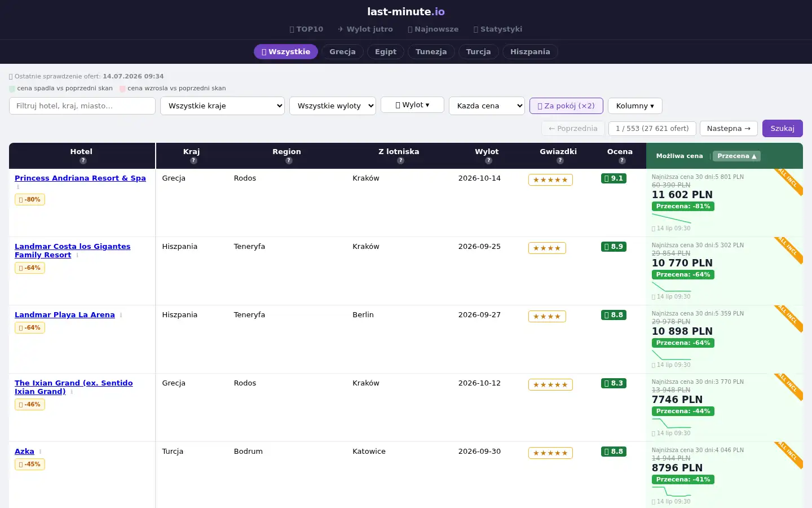Select the Turcja filter tab
812x508 pixels.
pyautogui.click(x=479, y=52)
